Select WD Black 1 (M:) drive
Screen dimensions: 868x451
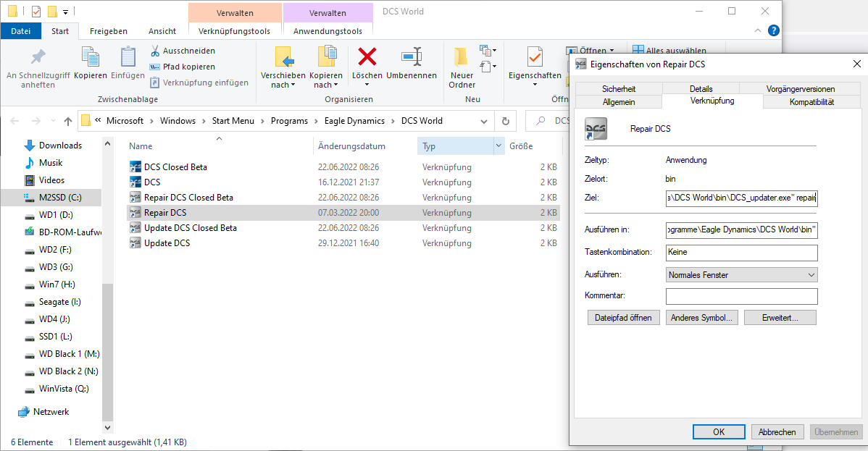pos(70,354)
